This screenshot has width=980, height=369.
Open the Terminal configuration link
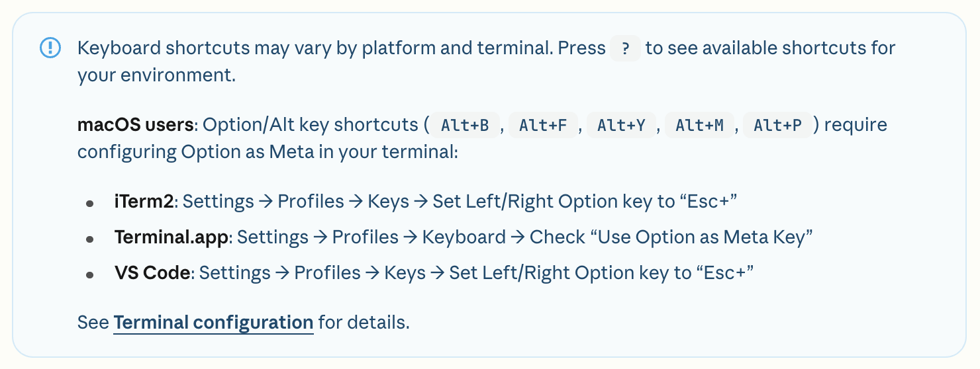pos(213,323)
